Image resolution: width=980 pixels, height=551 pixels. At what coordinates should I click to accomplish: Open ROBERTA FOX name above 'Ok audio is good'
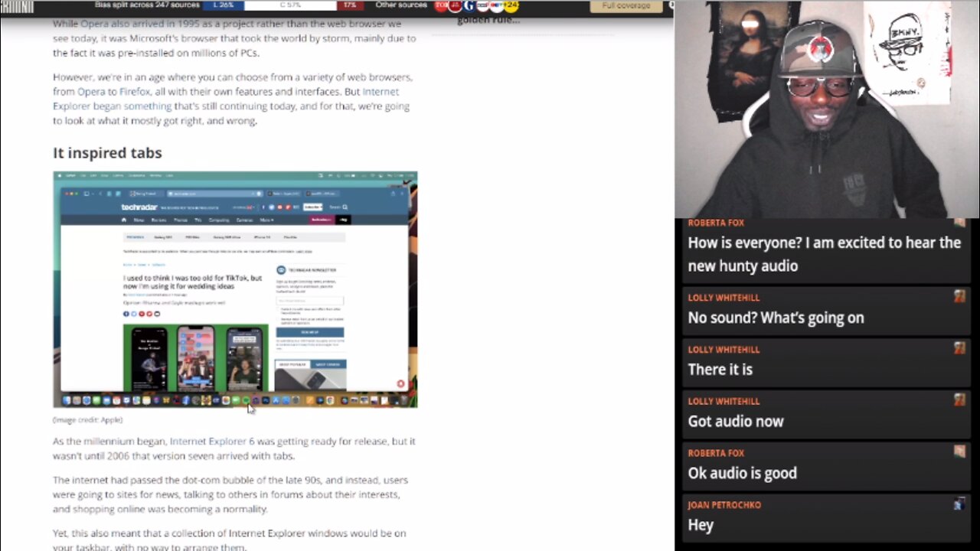716,453
